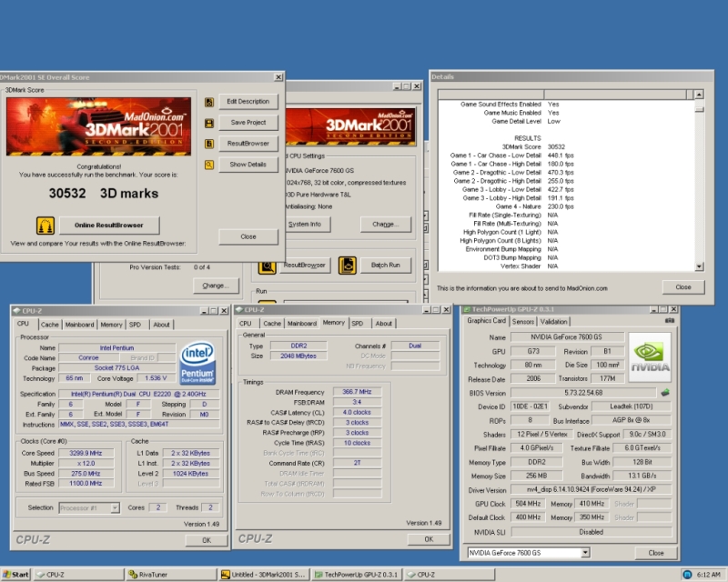Switch to the Sensors tab in GPU-Z

522,322
